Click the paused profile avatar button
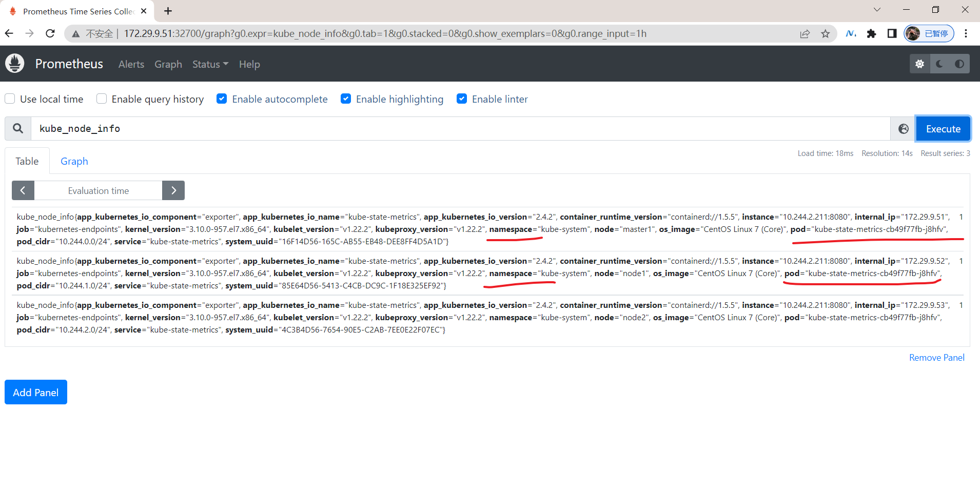This screenshot has height=488, width=980. 929,33
